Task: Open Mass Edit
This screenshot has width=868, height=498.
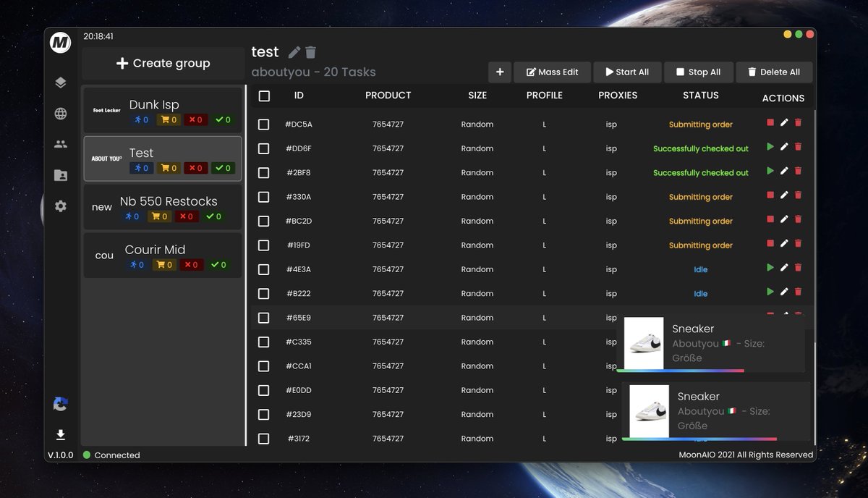Action: (552, 72)
